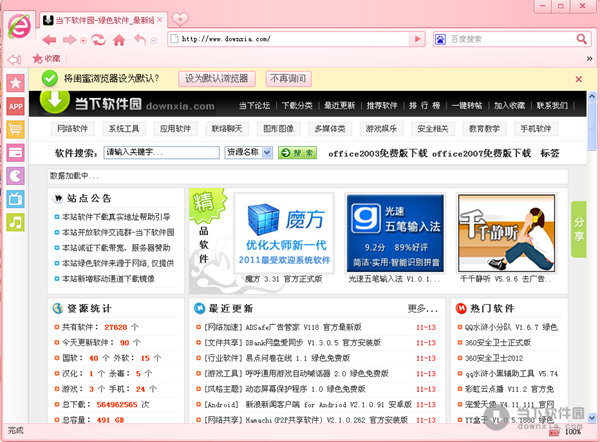
Task: Open 下载分类 navigation item
Action: [297, 105]
